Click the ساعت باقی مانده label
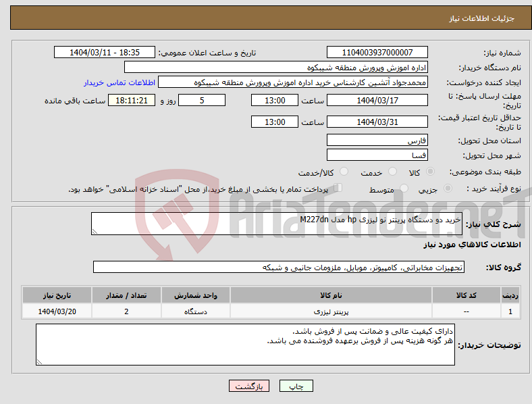 75,101
